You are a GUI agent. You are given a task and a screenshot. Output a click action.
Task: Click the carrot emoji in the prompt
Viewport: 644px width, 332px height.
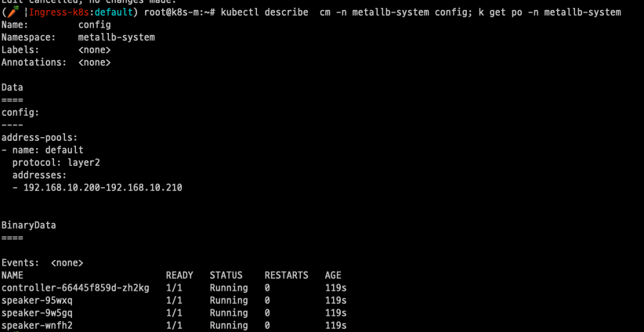click(13, 13)
